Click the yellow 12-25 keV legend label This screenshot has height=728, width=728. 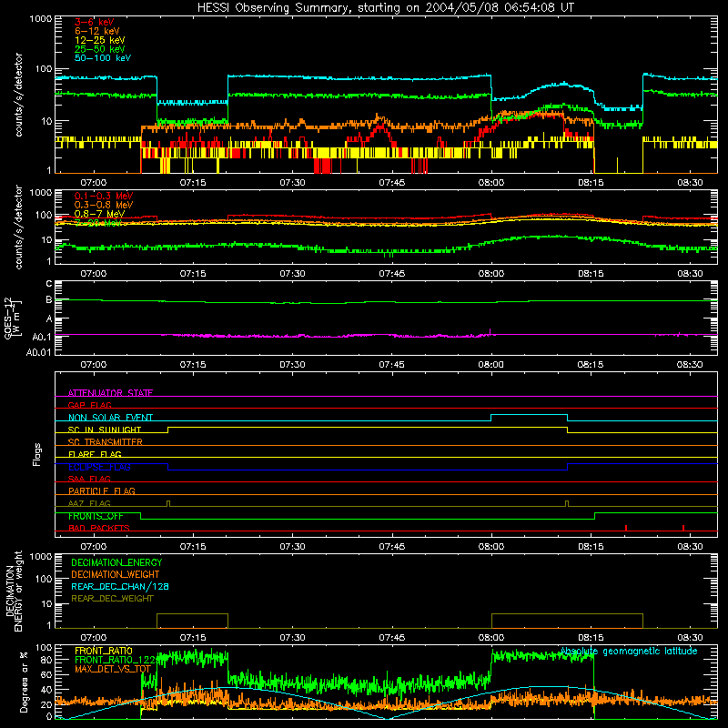click(100, 40)
